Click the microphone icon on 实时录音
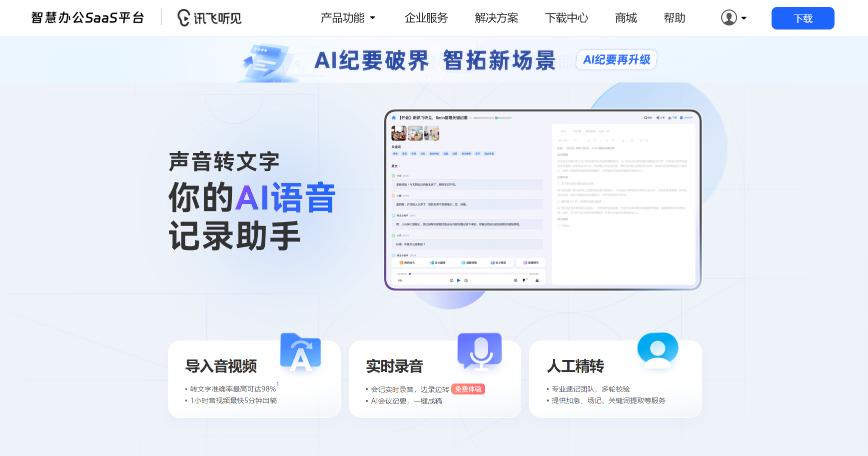Viewport: 868px width, 456px height. (480, 351)
